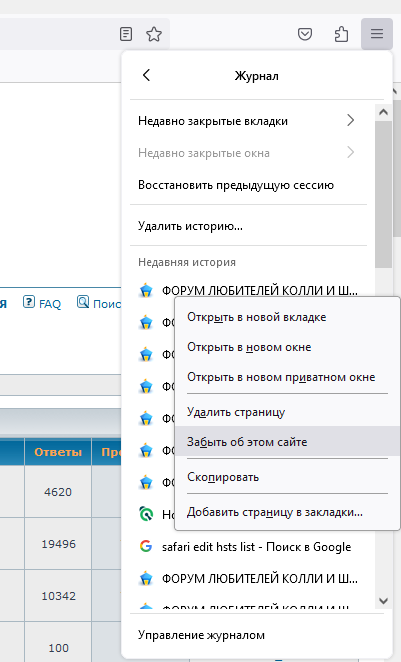Choose Открыть в новом окне
Screen dimensions: 401x662
click(287, 347)
